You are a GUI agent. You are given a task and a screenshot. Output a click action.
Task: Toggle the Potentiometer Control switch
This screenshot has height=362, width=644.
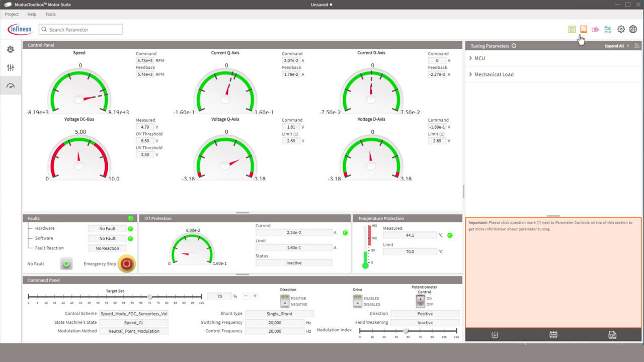click(x=420, y=301)
